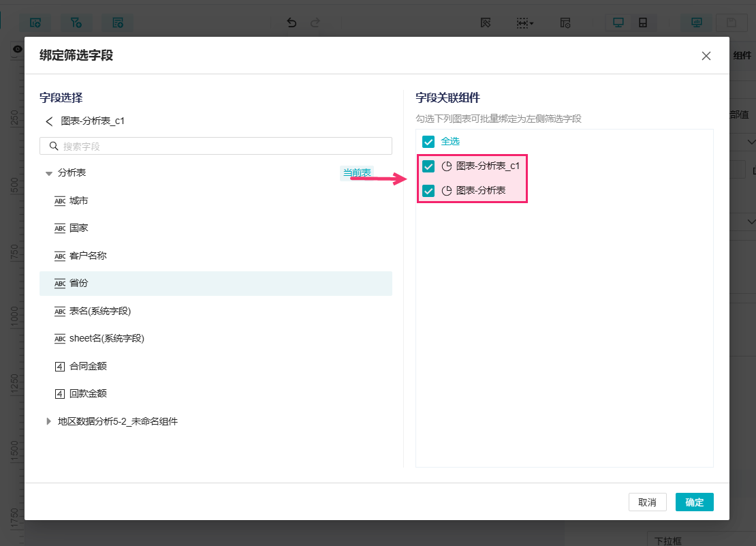This screenshot has height=546, width=756.
Task: Click the number-type icon beside 回款金额
Action: pos(60,393)
